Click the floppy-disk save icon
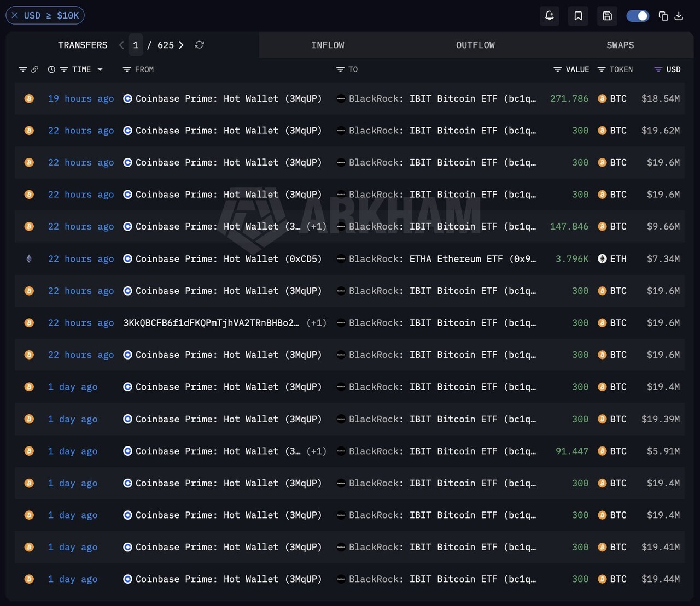700x606 pixels. [607, 16]
